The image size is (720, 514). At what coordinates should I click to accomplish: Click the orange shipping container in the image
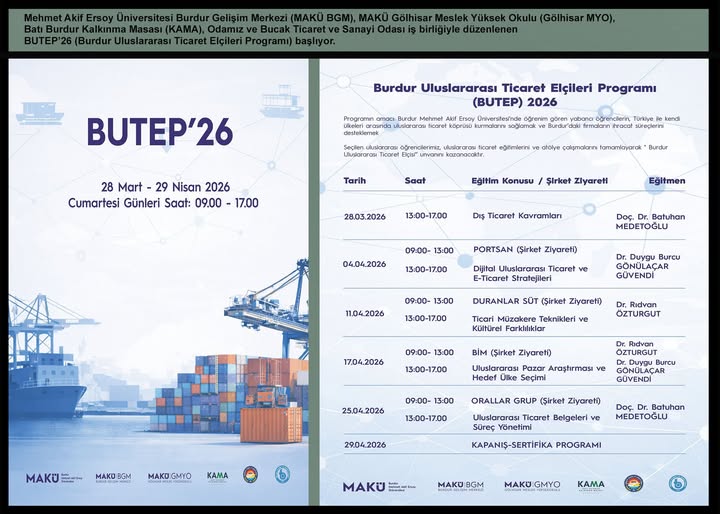pyautogui.click(x=270, y=424)
